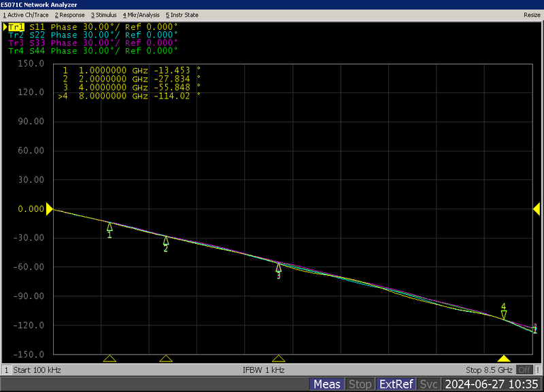This screenshot has width=544, height=392.
Task: Select marker 2 on the phase trace
Action: 166,240
